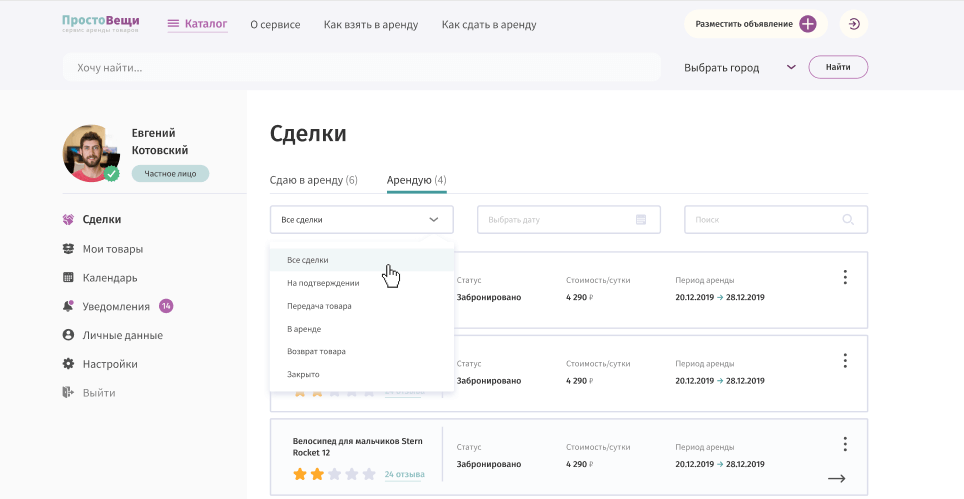This screenshot has width=964, height=499.
Task: Click the Настройки gear icon
Action: tap(68, 364)
